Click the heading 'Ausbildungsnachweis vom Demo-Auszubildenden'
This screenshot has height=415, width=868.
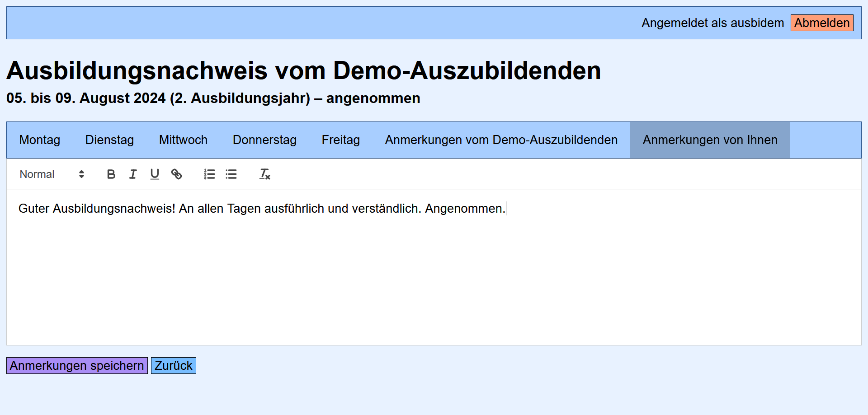pyautogui.click(x=304, y=70)
